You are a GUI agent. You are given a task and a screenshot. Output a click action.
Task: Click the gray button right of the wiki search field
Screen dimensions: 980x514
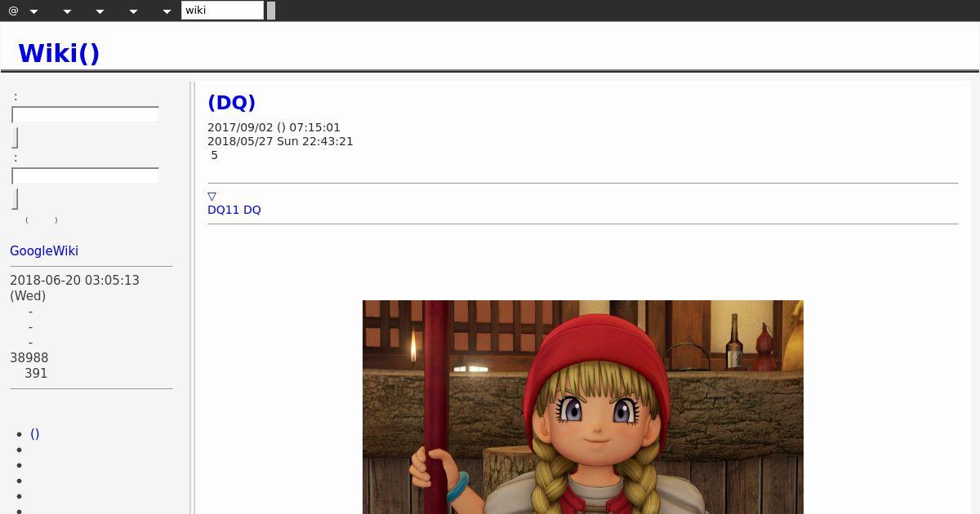[271, 10]
